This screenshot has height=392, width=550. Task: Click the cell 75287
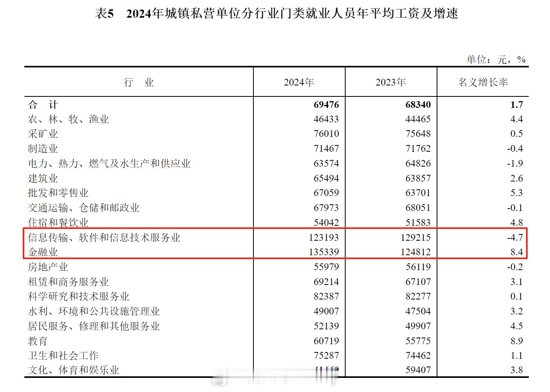[326, 356]
